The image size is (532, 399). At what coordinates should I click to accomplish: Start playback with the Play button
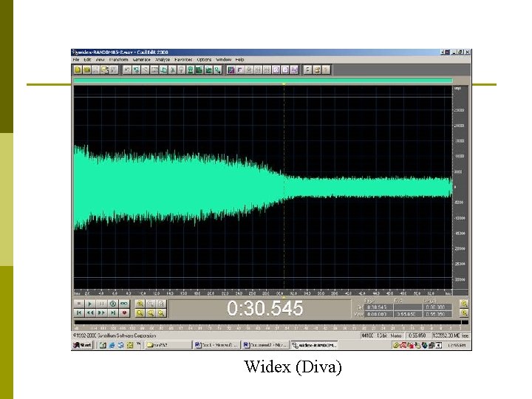(x=90, y=304)
